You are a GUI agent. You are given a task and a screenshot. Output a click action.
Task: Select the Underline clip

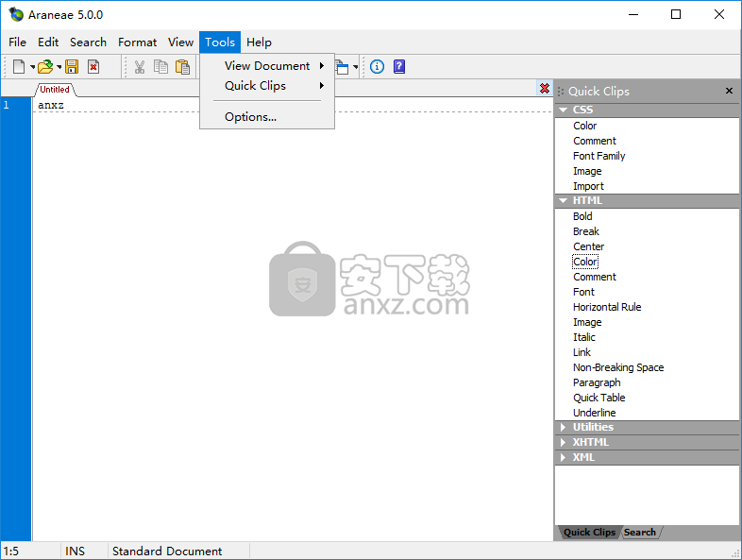click(x=595, y=414)
